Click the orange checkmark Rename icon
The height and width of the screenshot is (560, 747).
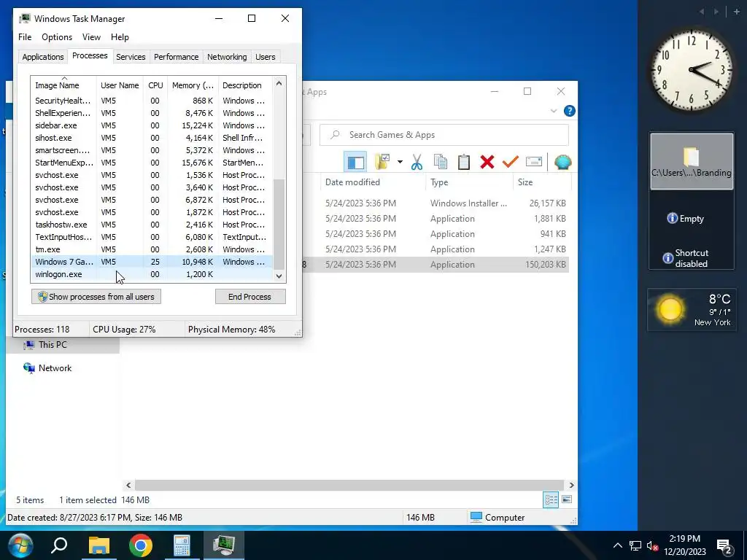(510, 162)
